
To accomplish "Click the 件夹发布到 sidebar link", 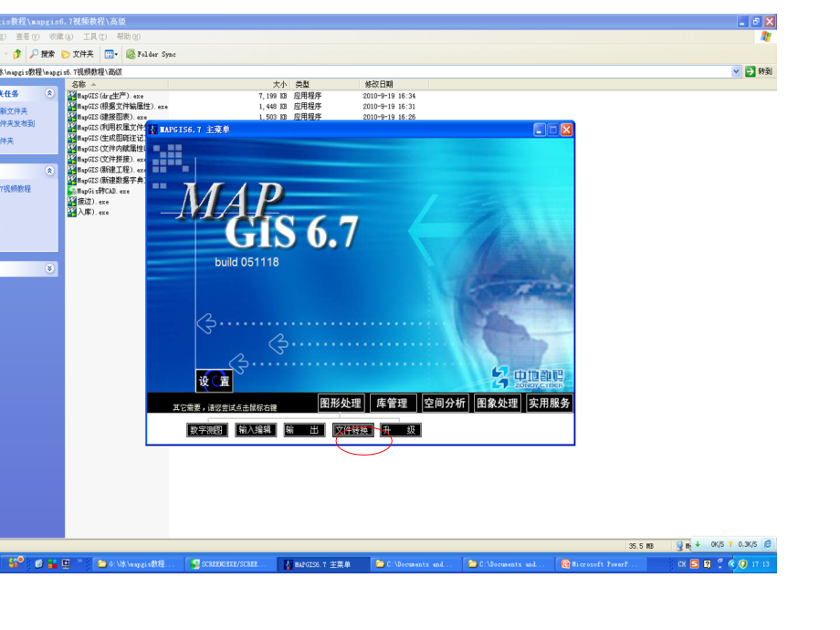I will [17, 123].
